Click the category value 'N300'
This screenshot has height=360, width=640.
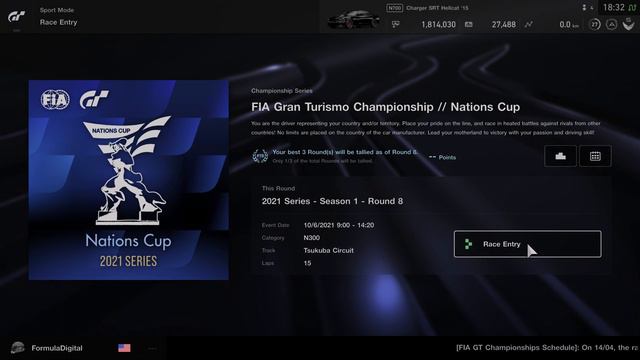tap(311, 238)
